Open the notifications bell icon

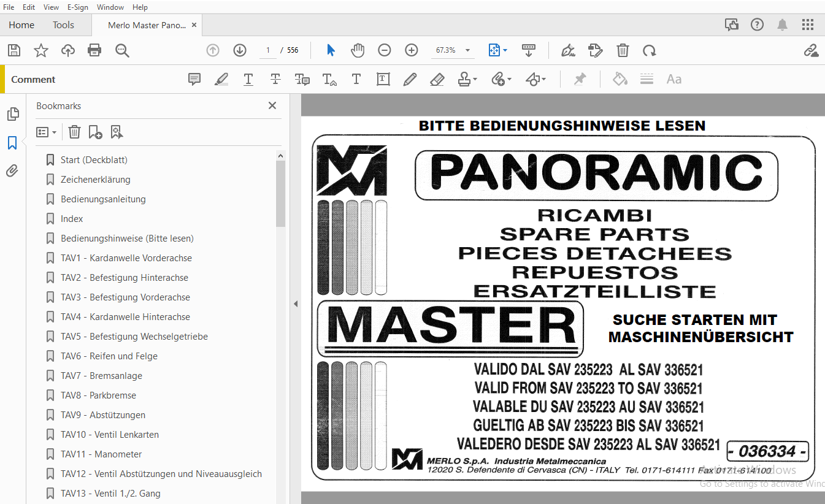(783, 25)
